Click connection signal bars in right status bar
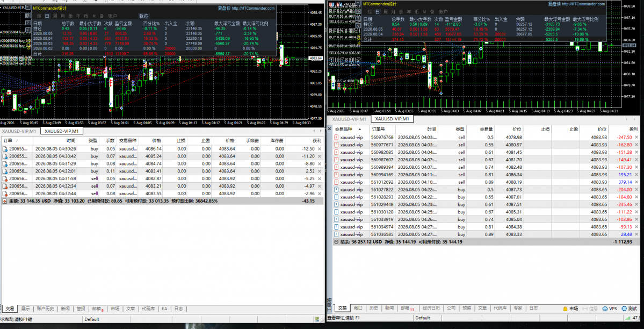 click(x=627, y=318)
